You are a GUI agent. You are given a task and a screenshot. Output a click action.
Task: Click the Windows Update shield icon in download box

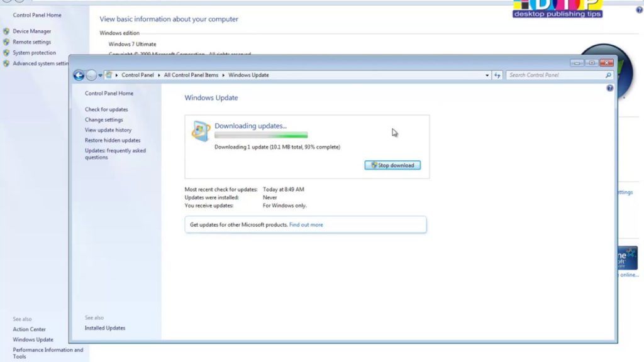[x=199, y=129]
